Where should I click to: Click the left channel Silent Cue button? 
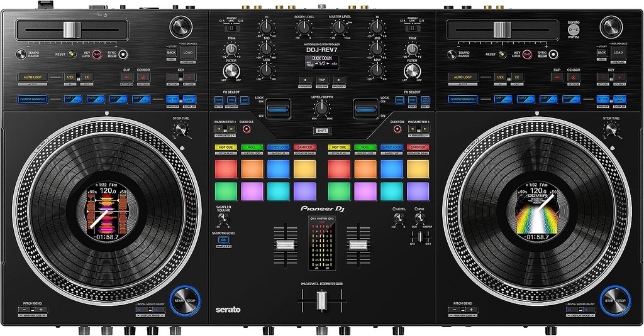(246, 129)
